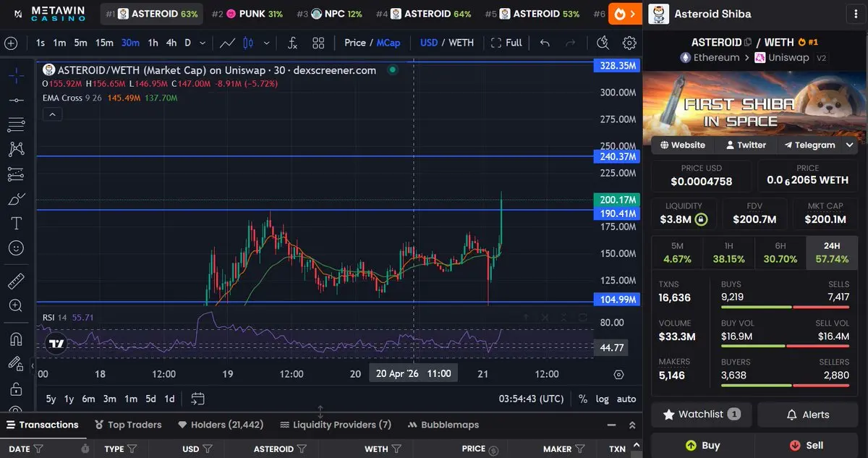Image resolution: width=868 pixels, height=458 pixels.
Task: Select the 1h chart timeframe
Action: [x=153, y=43]
